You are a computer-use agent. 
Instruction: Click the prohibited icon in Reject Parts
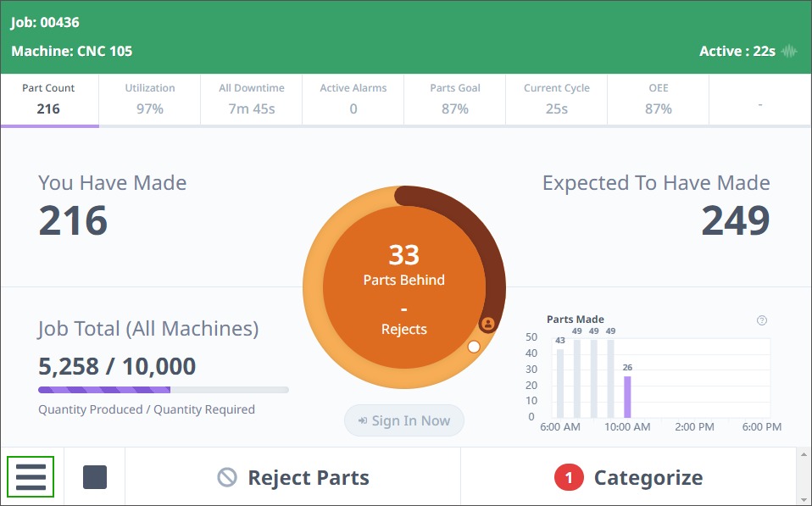(227, 477)
